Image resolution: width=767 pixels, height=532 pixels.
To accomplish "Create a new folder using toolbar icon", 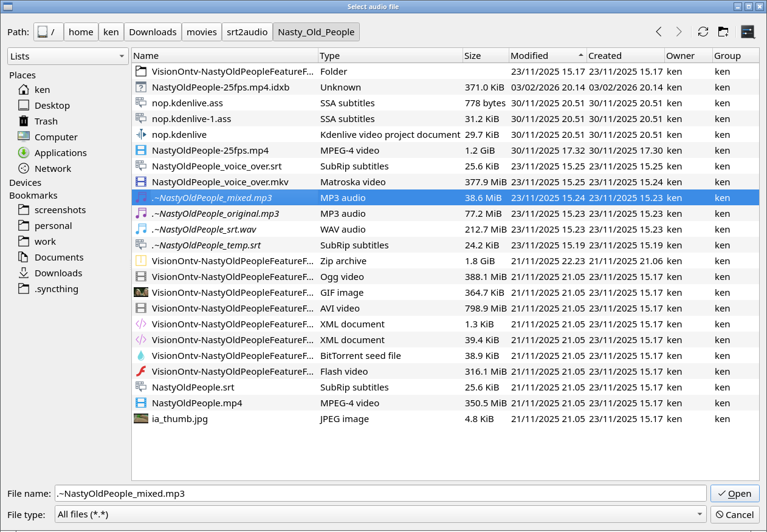I will [723, 32].
